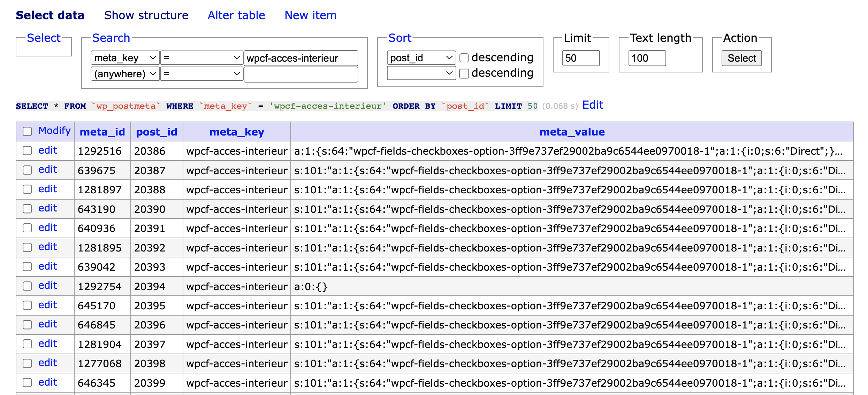The width and height of the screenshot is (868, 395).
Task: Edit the row with post_id 20386
Action: [x=47, y=150]
